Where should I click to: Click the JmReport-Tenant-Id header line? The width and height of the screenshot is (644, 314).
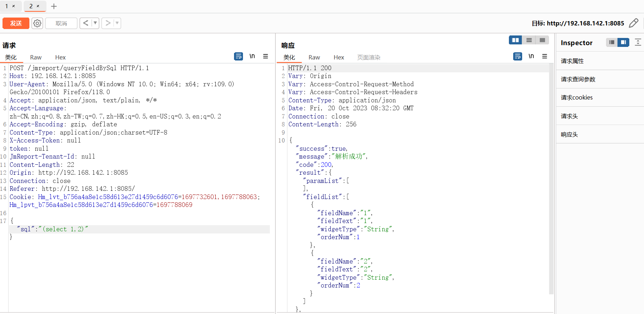pos(52,156)
